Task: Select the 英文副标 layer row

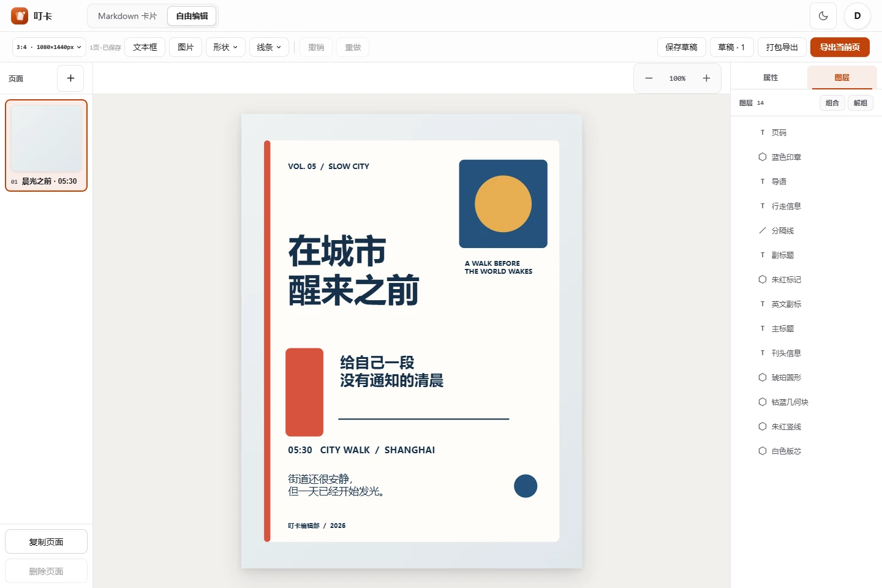Action: click(806, 304)
